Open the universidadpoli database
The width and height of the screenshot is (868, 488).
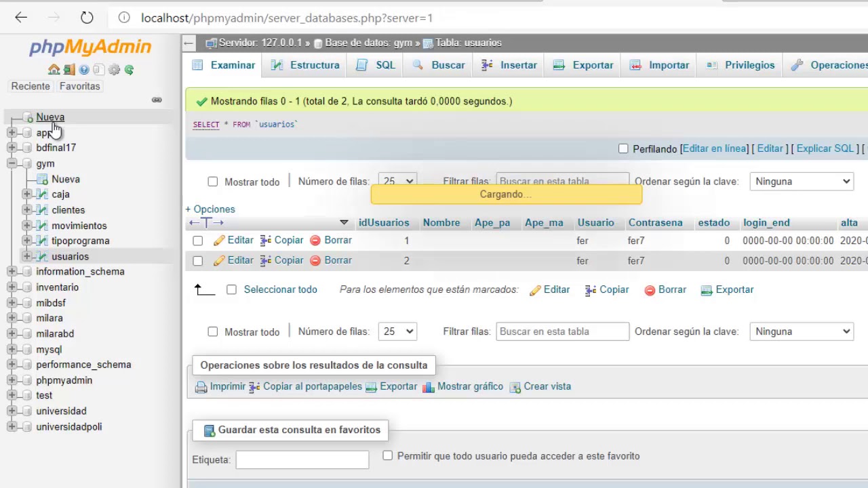click(x=68, y=427)
